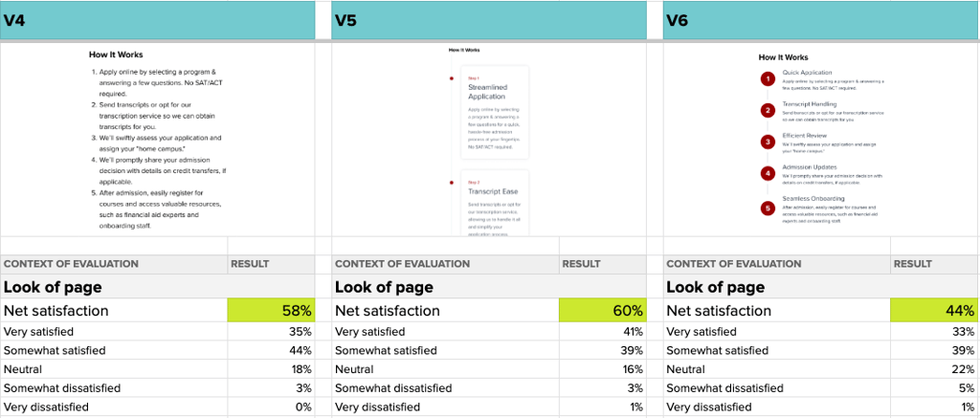Select V4 net satisfaction 58% cell
The width and height of the screenshot is (980, 418).
click(271, 311)
